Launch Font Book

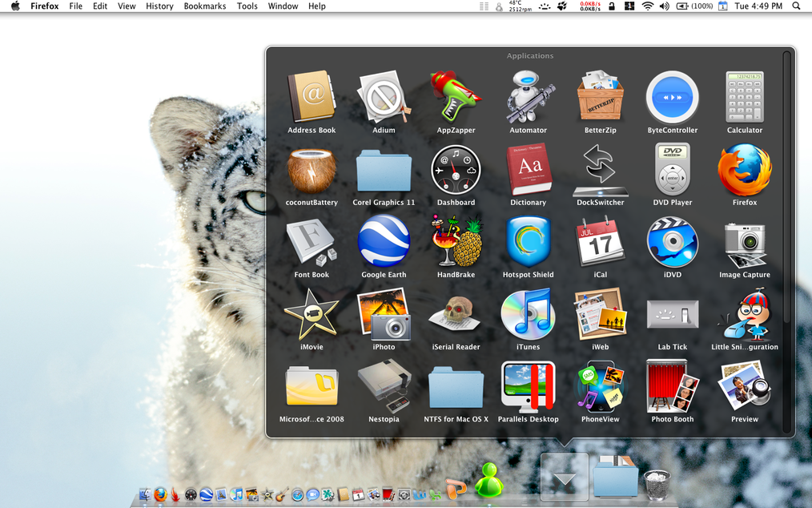[x=312, y=241]
